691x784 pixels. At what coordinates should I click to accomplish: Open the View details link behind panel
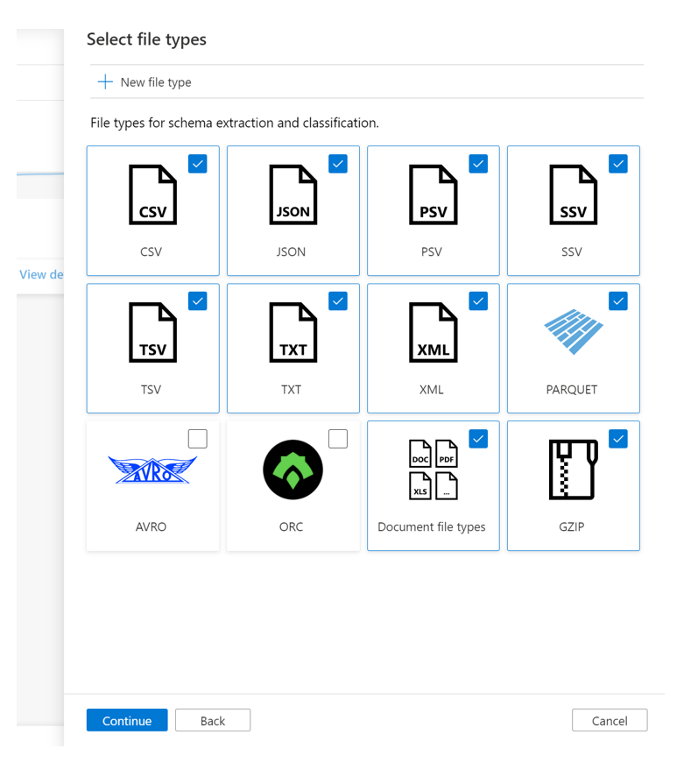point(41,274)
